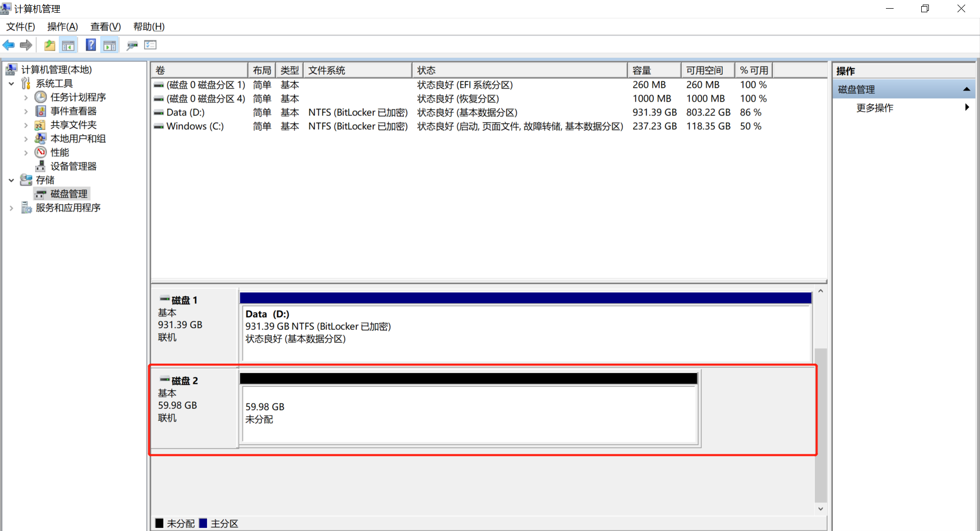The width and height of the screenshot is (980, 531).
Task: Click the Disk 1 drive icon
Action: point(165,299)
